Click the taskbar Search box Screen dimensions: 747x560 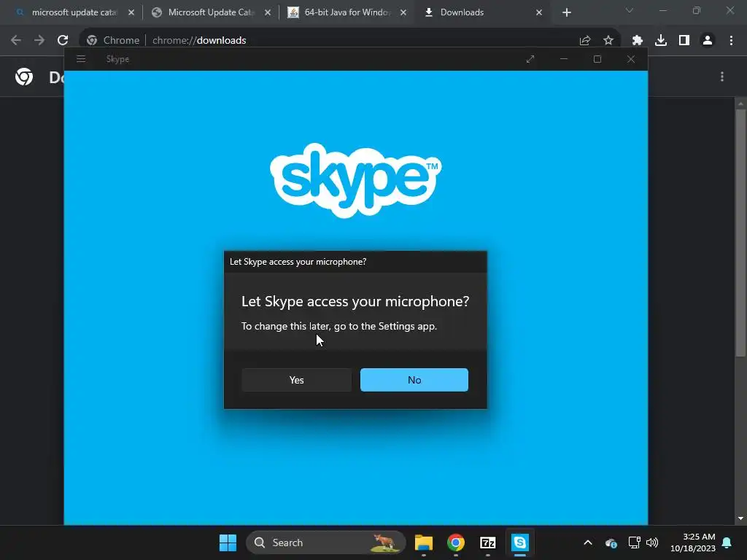326,542
